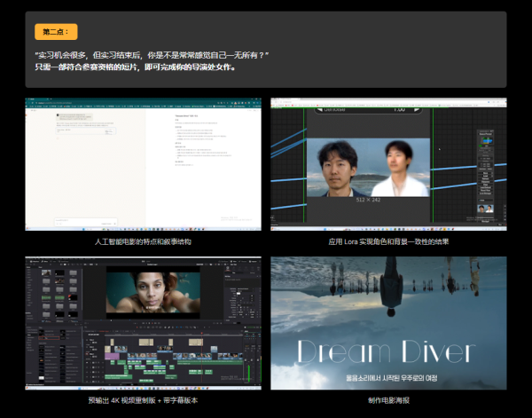Click the Korean subtitle under Dream Diver
Image resolution: width=532 pixels, height=418 pixels.
[x=392, y=378]
